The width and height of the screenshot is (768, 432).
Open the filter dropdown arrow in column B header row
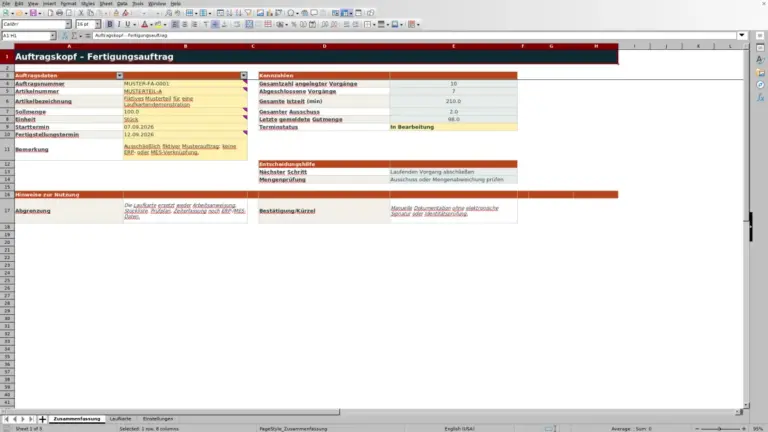point(243,75)
